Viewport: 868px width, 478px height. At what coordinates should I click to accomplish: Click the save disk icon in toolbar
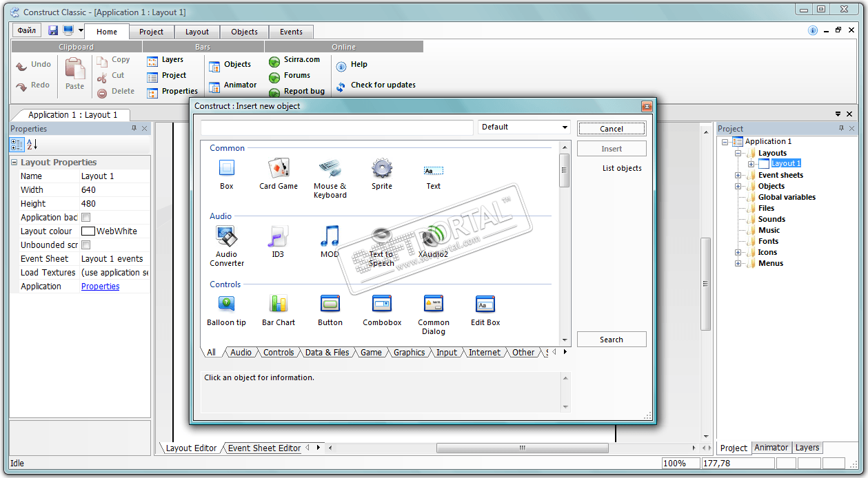pos(53,31)
